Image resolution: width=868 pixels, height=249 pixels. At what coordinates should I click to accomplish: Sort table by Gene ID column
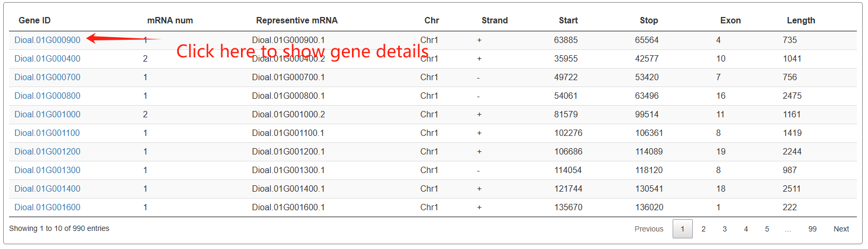[35, 21]
